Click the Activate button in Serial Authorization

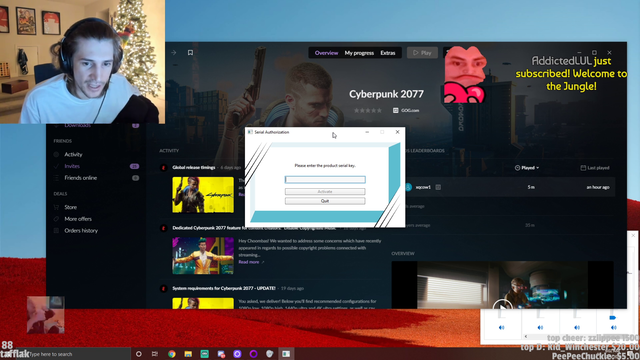coord(325,191)
